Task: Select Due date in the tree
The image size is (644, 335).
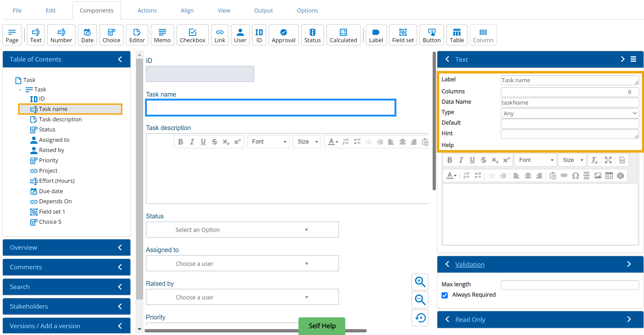Action: [x=51, y=191]
